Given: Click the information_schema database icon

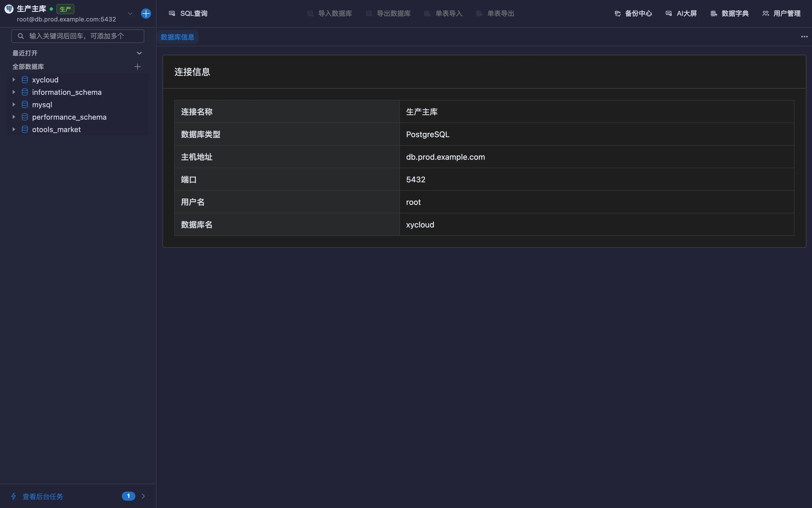Looking at the screenshot, I should 25,92.
